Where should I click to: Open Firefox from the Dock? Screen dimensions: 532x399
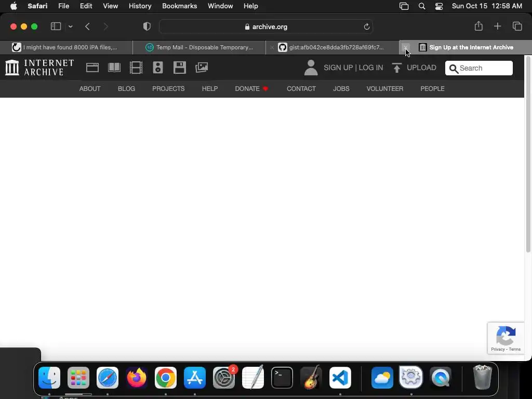pos(137,378)
